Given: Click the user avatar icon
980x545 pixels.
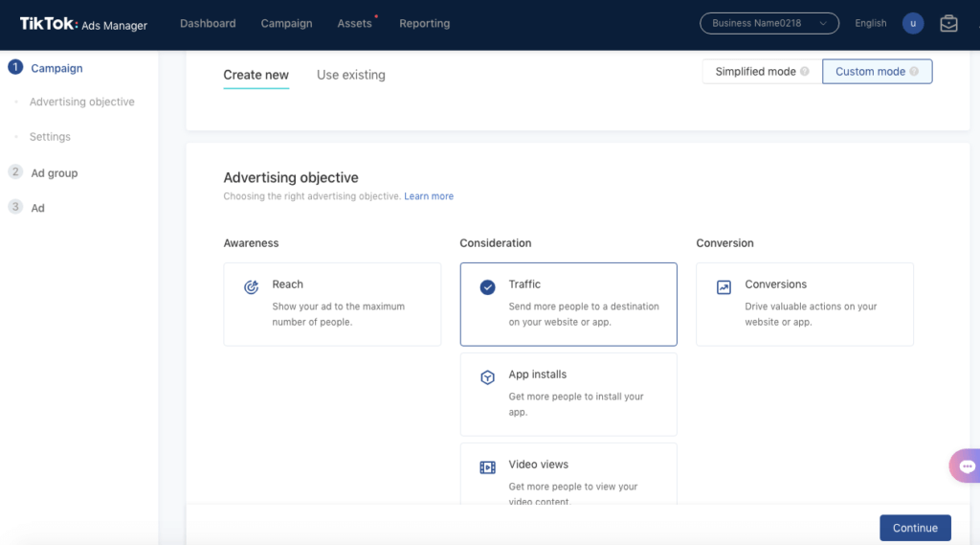Looking at the screenshot, I should coord(913,24).
